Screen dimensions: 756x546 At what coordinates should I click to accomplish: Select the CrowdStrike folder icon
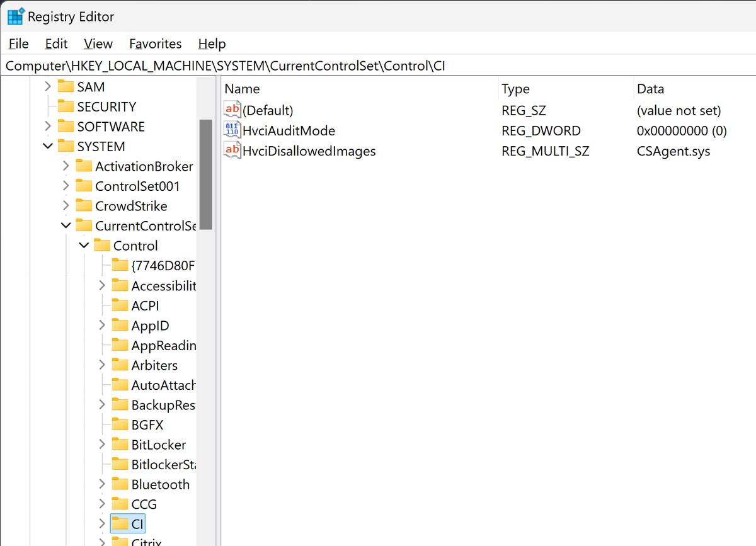[x=84, y=206]
